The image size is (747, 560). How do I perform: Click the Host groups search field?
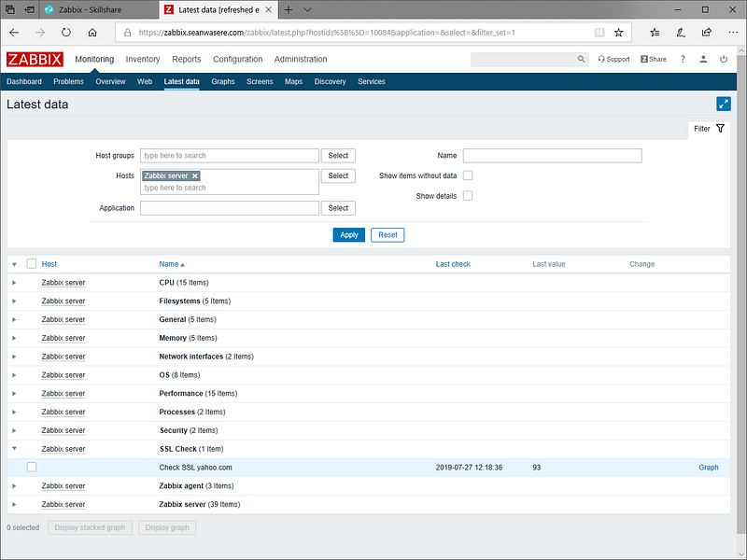[230, 156]
